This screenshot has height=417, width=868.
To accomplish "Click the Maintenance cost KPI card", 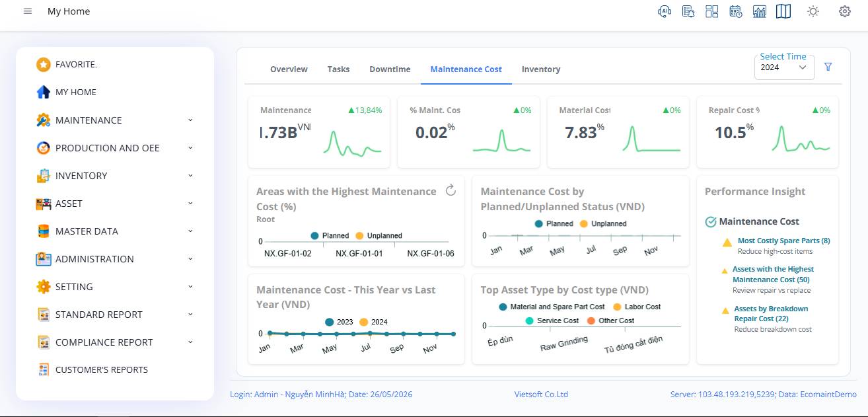I will click(x=318, y=132).
